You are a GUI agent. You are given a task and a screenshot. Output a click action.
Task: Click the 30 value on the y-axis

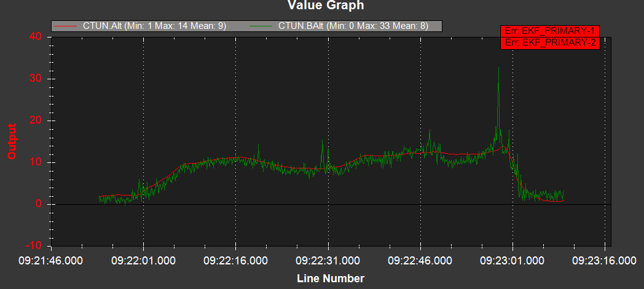36,79
